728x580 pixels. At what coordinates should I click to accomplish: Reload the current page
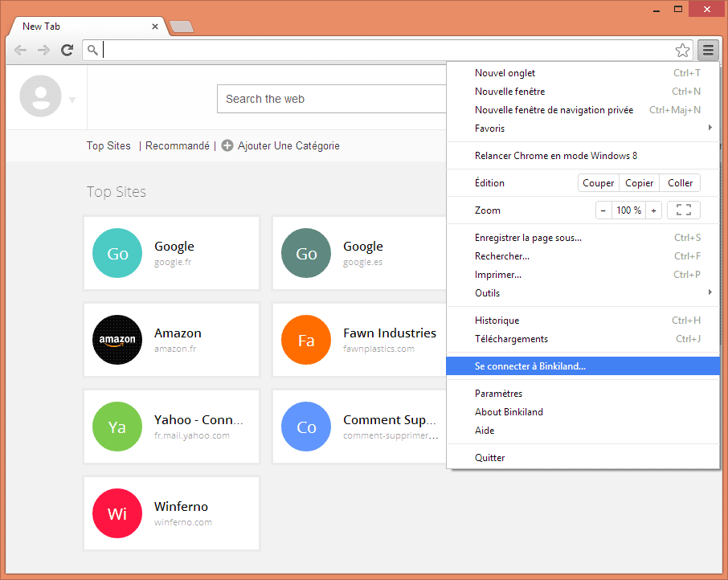coord(67,50)
